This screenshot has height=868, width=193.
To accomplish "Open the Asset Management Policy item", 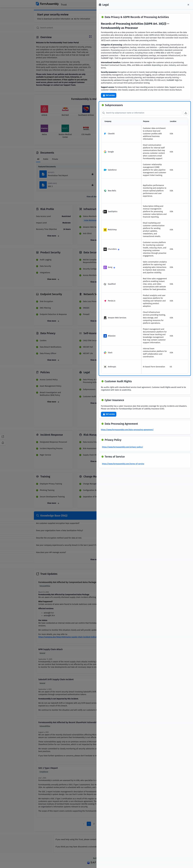I will tap(50, 386).
